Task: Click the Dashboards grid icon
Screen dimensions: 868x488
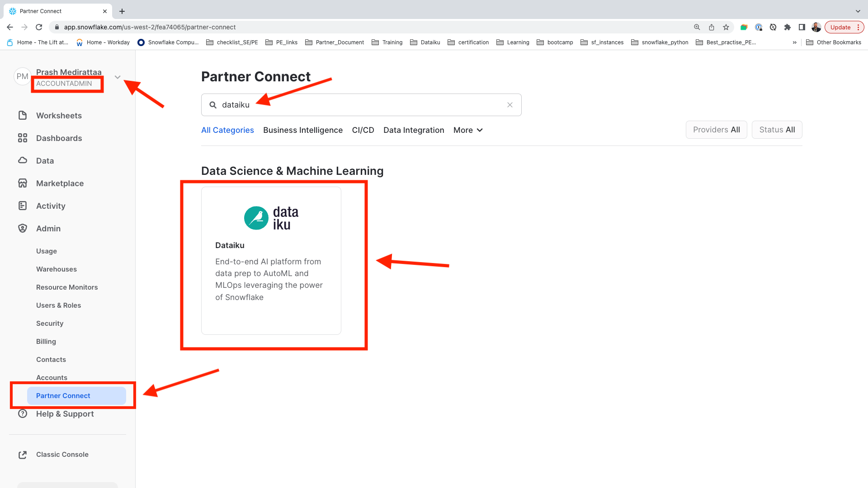Action: click(23, 138)
